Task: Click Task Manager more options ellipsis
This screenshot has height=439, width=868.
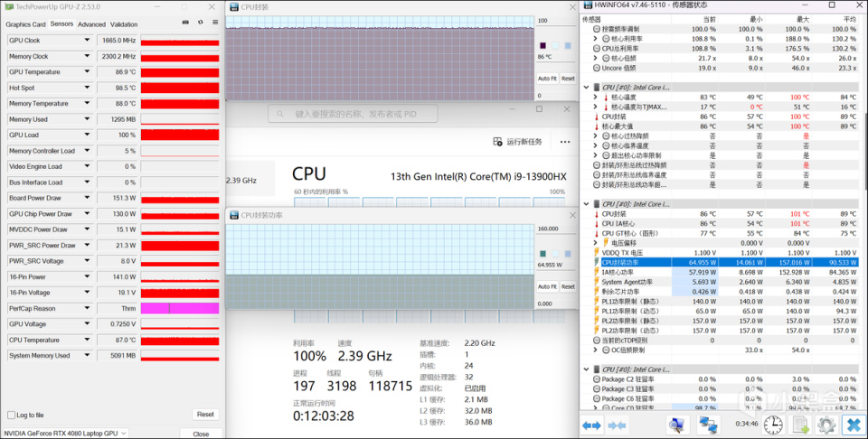Action: click(x=564, y=142)
